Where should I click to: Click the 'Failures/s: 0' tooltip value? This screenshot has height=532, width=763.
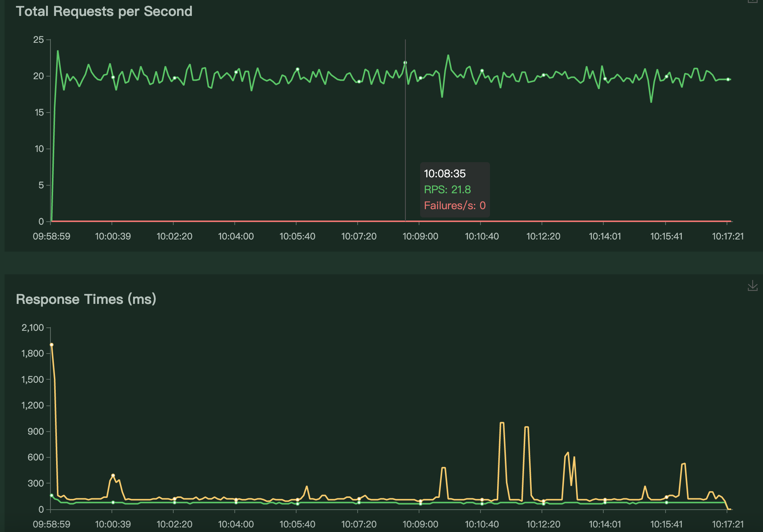(x=454, y=205)
